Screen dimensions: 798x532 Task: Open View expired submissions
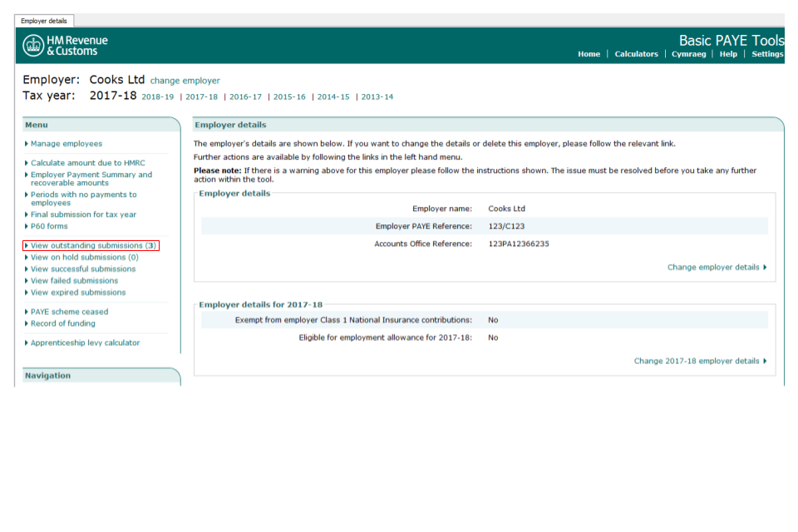(x=78, y=293)
